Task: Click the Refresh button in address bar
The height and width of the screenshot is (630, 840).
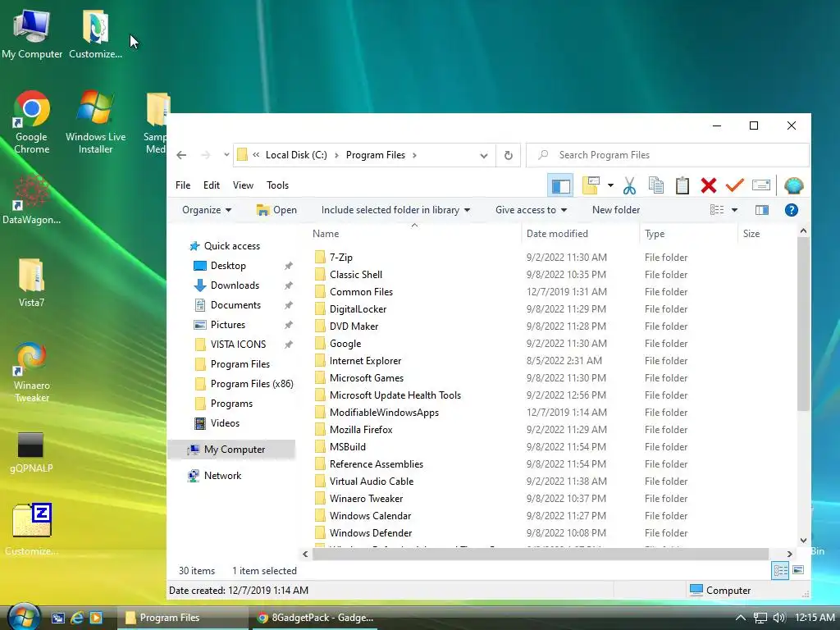Action: tap(509, 155)
